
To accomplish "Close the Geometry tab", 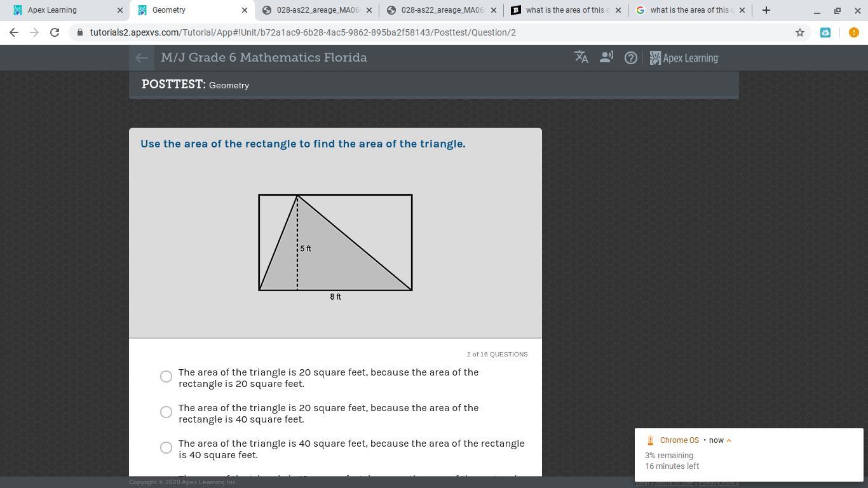I will point(245,10).
